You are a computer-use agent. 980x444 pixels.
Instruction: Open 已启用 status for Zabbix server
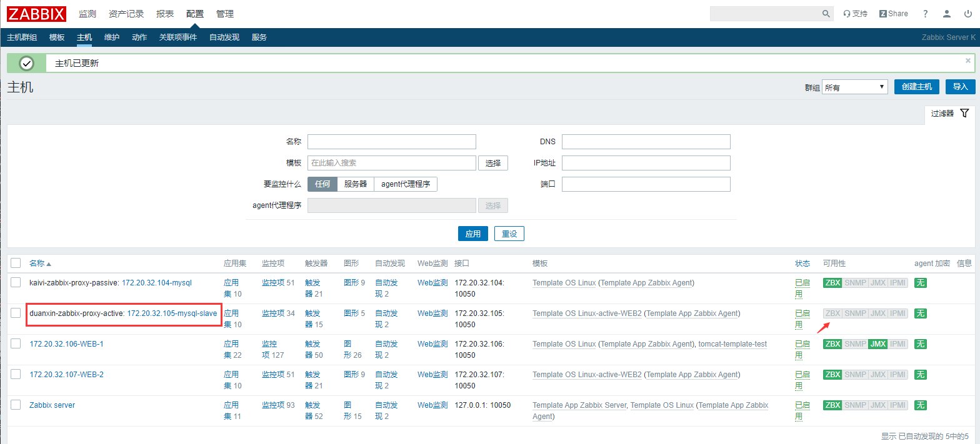click(x=802, y=410)
